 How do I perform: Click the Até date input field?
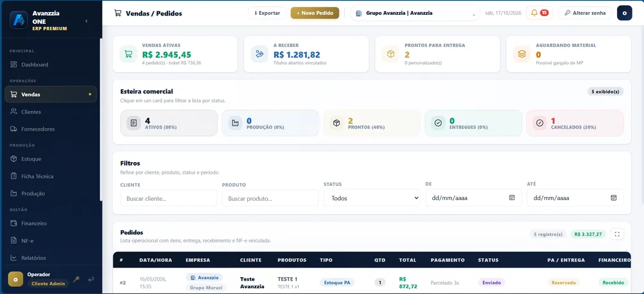(x=575, y=198)
